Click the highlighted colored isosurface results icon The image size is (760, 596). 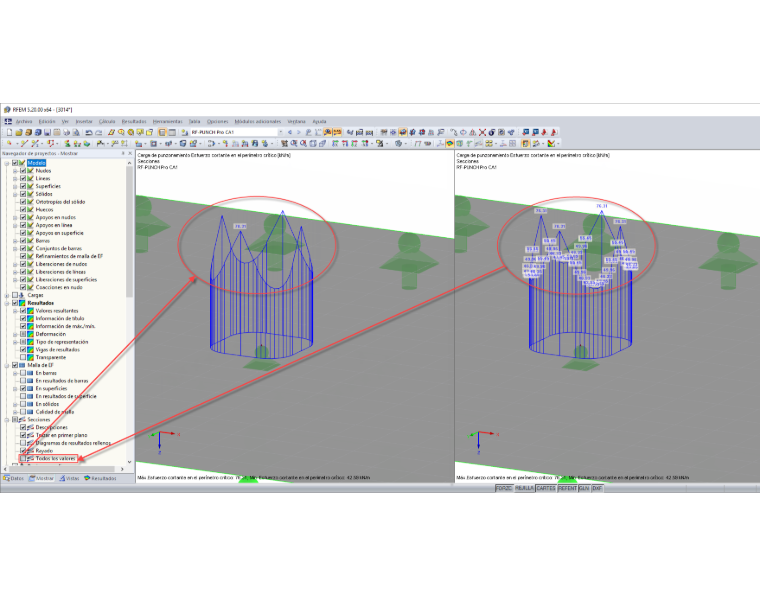coord(449,143)
